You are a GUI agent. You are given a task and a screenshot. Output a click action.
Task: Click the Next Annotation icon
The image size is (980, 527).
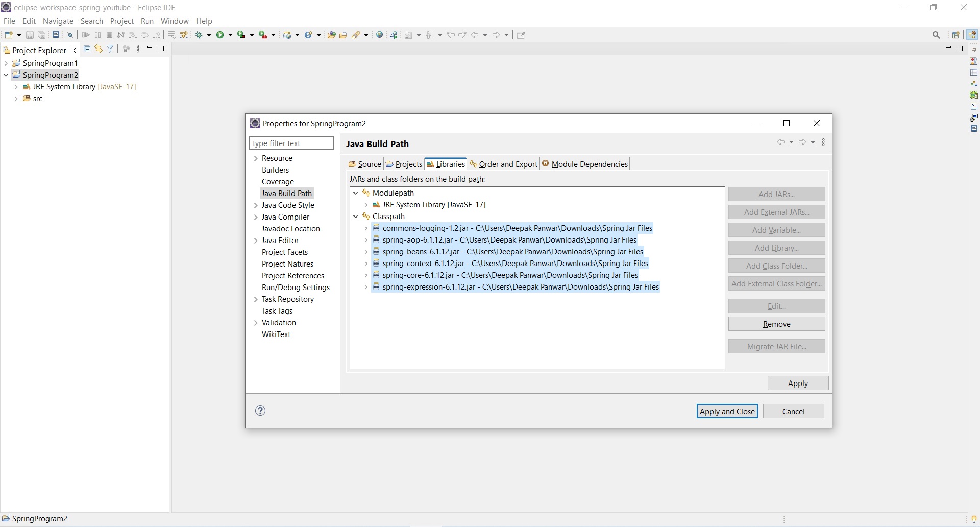409,35
